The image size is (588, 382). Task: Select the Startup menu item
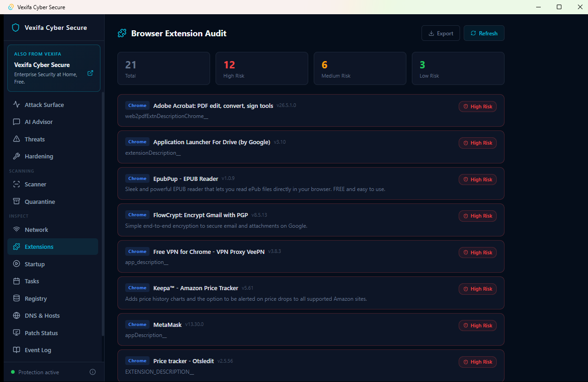pos(53,264)
